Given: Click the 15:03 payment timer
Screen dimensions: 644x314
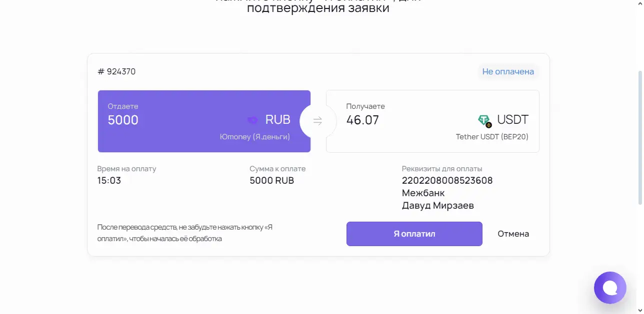Looking at the screenshot, I should (x=109, y=180).
